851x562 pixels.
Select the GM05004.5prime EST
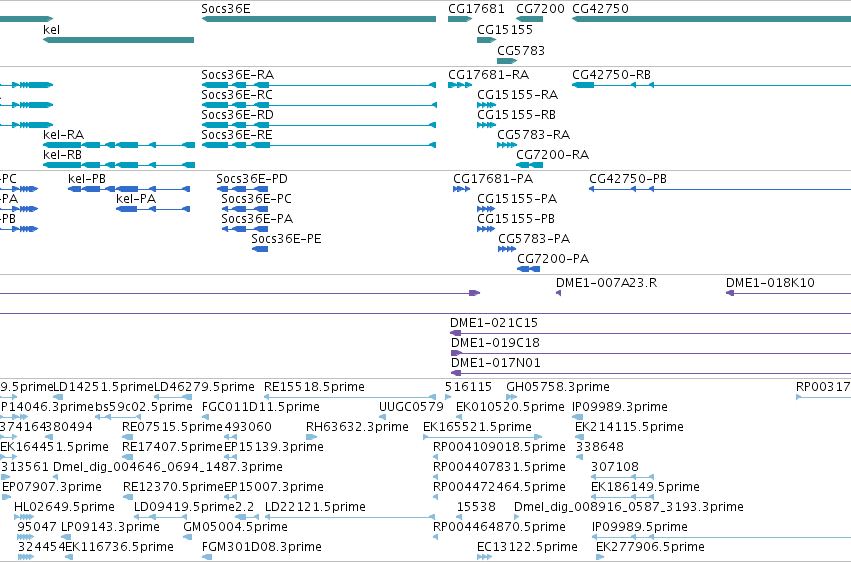click(x=187, y=538)
